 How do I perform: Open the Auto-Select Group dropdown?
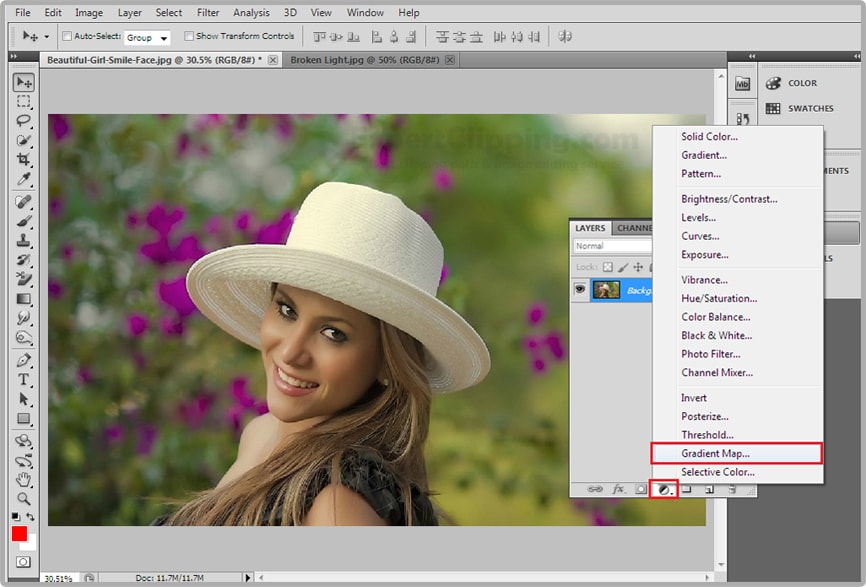[x=147, y=38]
